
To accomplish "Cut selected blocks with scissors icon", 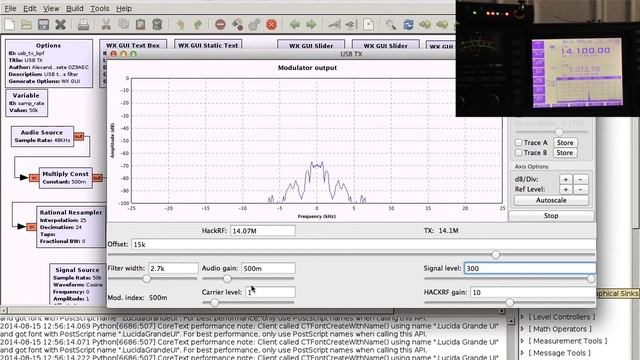I will (x=106, y=24).
